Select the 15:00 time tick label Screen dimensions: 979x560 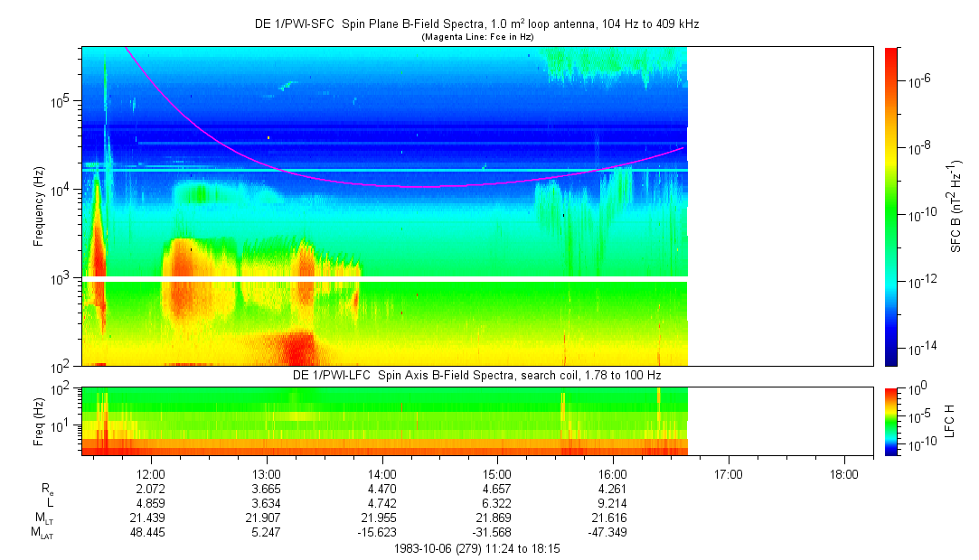[497, 473]
